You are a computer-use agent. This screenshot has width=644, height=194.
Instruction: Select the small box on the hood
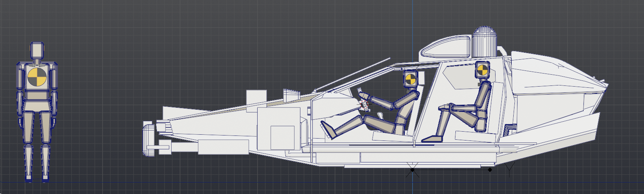pos(256,97)
